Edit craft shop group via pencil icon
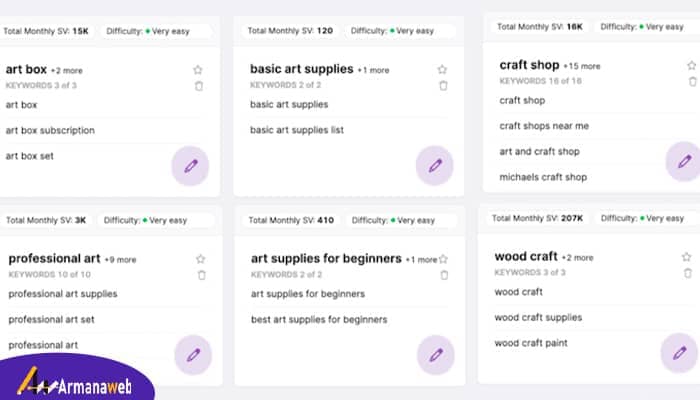The image size is (700, 400). coord(683,161)
